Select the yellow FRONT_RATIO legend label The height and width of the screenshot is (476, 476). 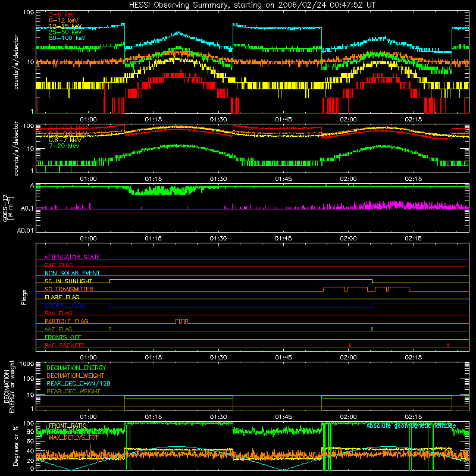[x=68, y=425]
